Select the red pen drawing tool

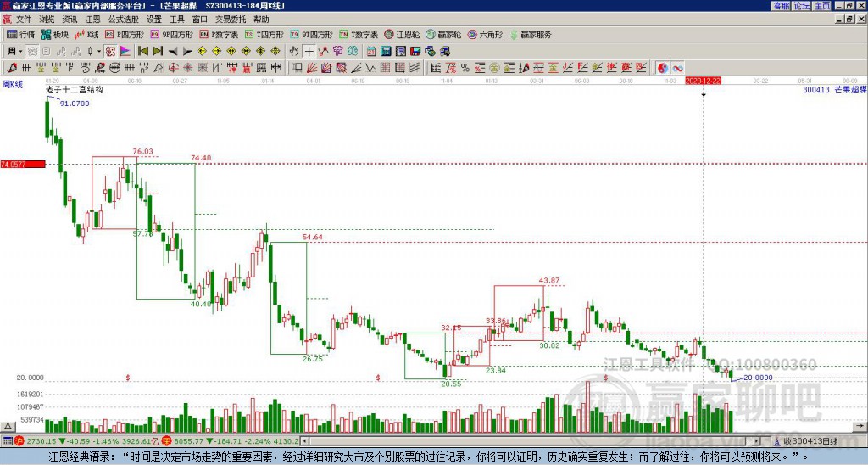12,68
